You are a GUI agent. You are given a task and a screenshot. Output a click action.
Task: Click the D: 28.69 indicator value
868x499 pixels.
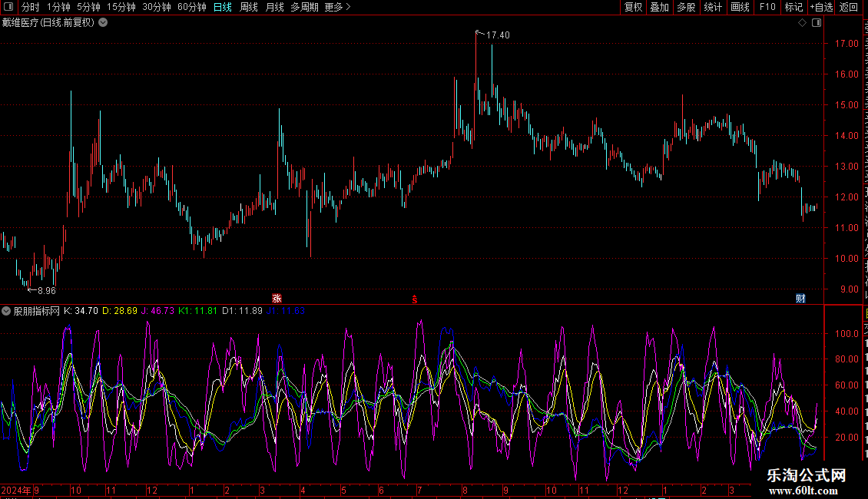pos(120,311)
